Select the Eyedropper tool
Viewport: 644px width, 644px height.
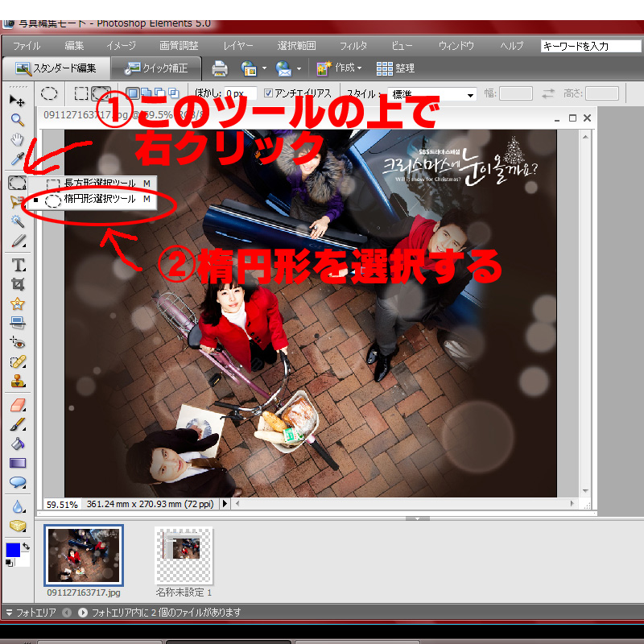[17, 159]
